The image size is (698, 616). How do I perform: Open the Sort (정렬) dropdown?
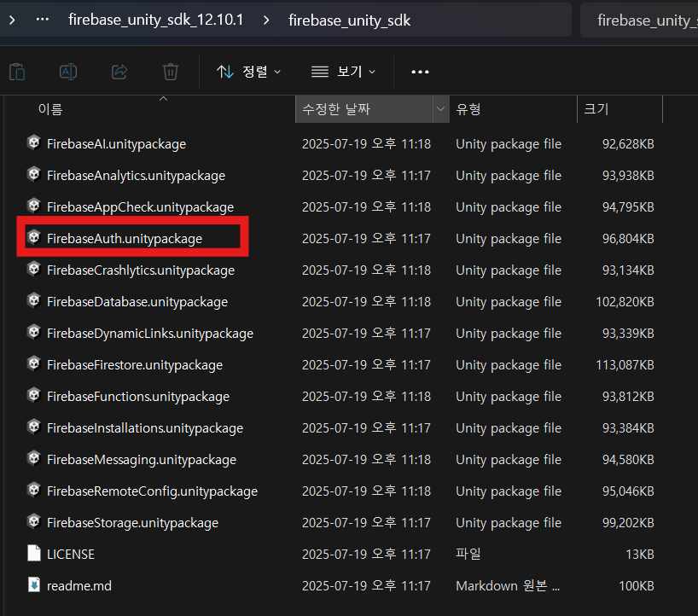pos(248,72)
